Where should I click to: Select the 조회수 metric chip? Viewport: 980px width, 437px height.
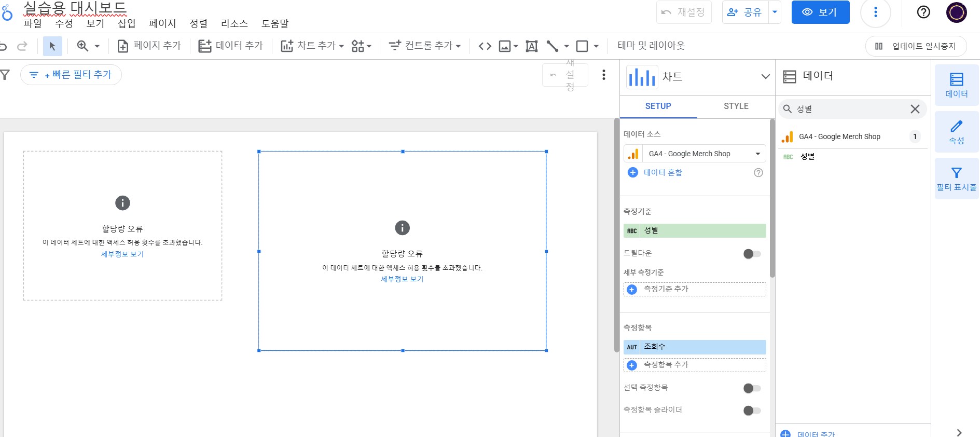pos(695,347)
